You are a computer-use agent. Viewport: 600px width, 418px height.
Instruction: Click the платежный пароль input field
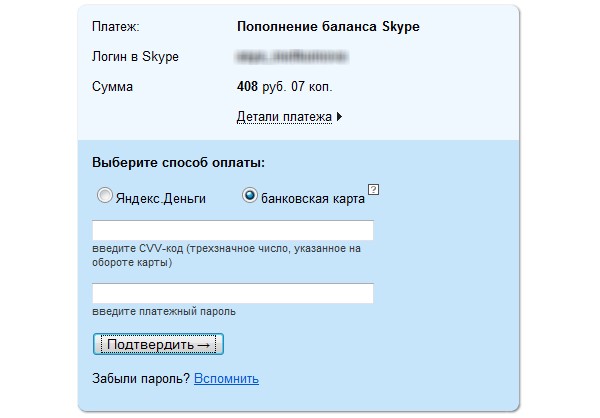point(233,293)
